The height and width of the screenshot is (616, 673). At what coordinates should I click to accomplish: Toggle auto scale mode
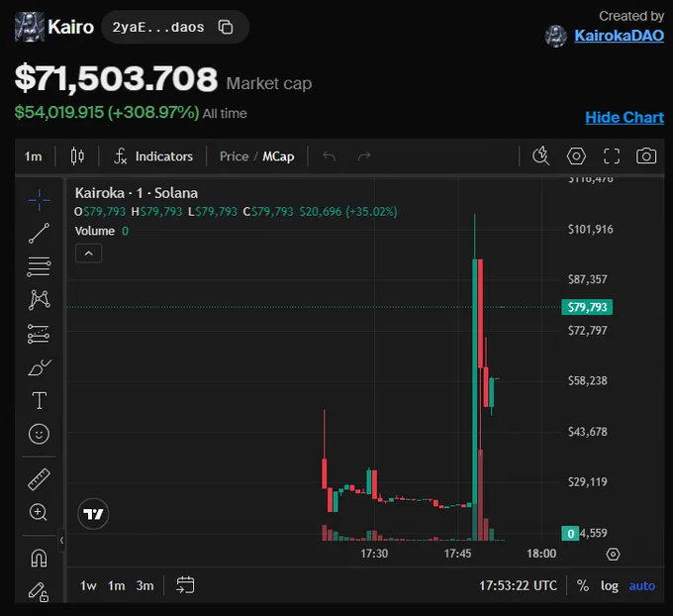[642, 586]
